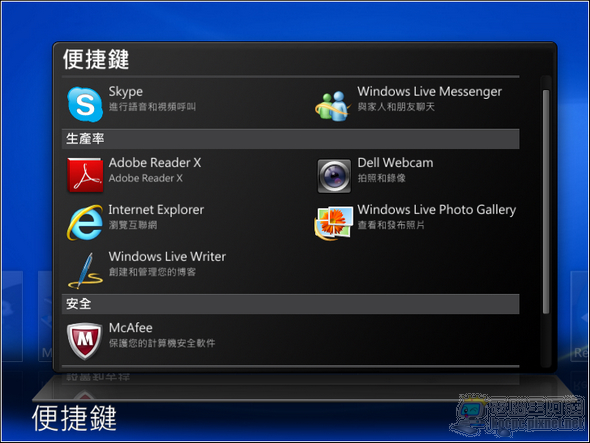Screen dimensions: 590x443
Task: Launch the Internet Explorer icon
Action: pyautogui.click(x=85, y=222)
